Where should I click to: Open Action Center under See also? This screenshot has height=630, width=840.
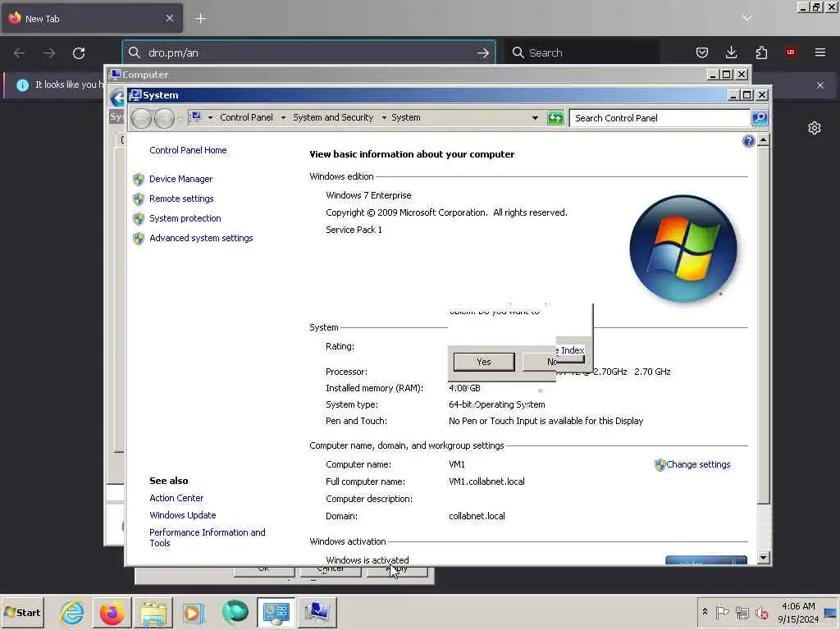176,498
